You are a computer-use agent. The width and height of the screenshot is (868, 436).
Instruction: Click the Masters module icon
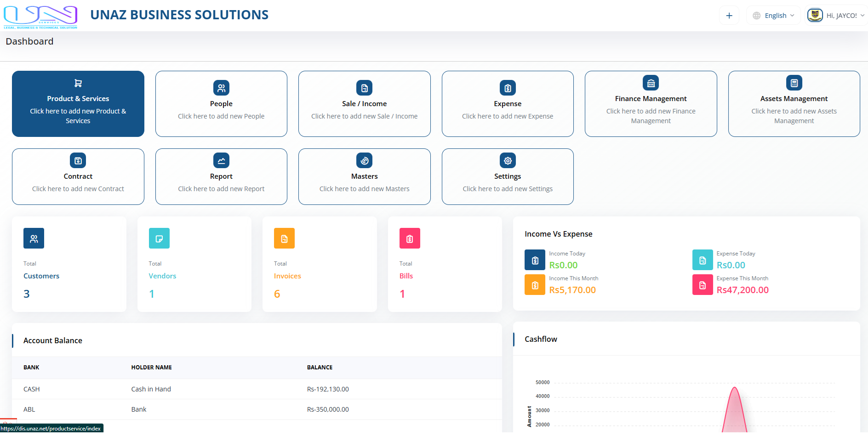click(x=364, y=160)
